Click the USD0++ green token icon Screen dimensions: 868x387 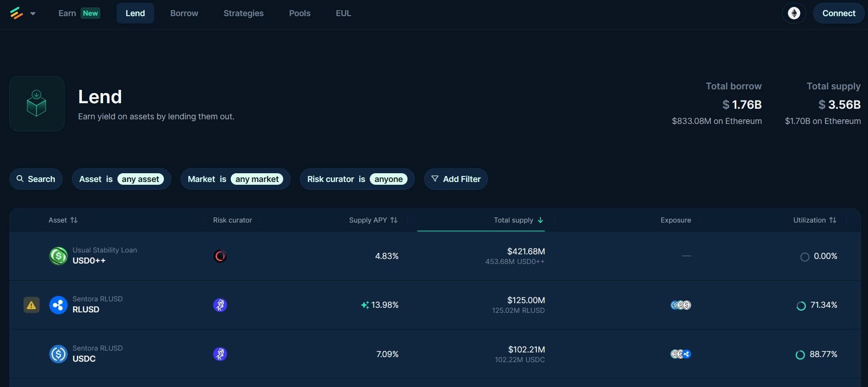tap(58, 256)
